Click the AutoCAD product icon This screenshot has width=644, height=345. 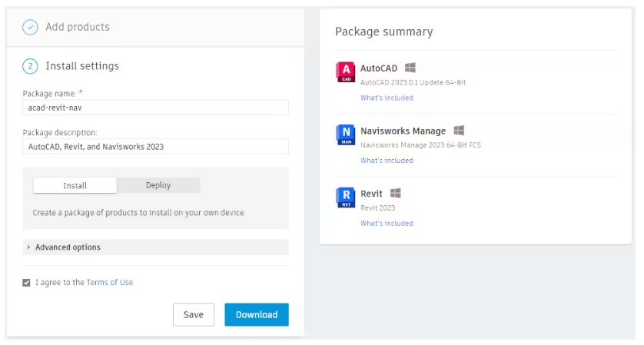click(346, 72)
